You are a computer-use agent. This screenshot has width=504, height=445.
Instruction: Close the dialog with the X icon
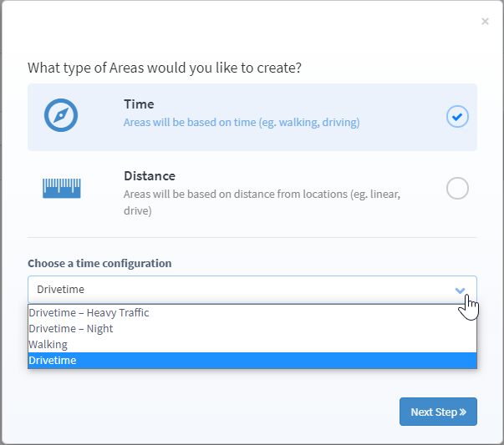pos(485,22)
